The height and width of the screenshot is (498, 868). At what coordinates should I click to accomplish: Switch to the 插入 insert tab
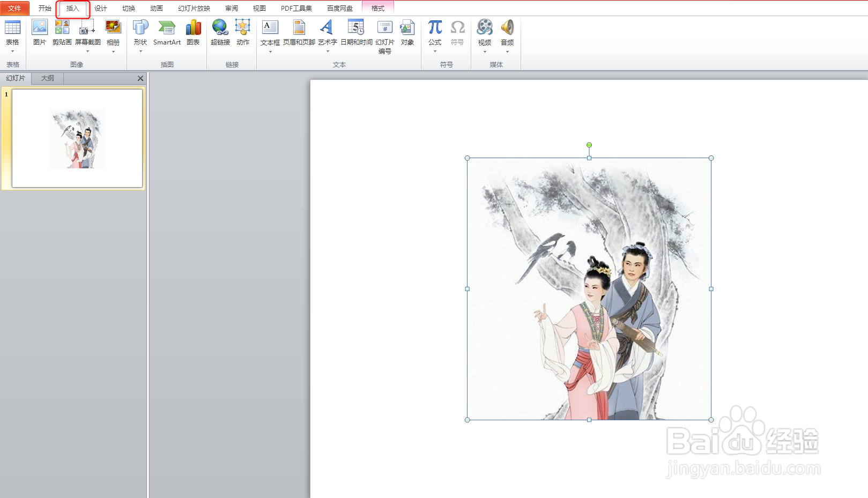coord(72,8)
